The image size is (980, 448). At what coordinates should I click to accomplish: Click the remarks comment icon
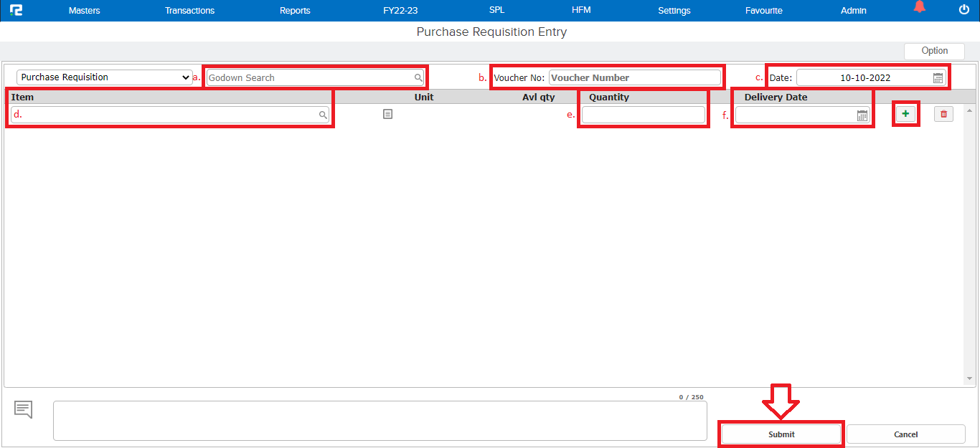point(23,410)
